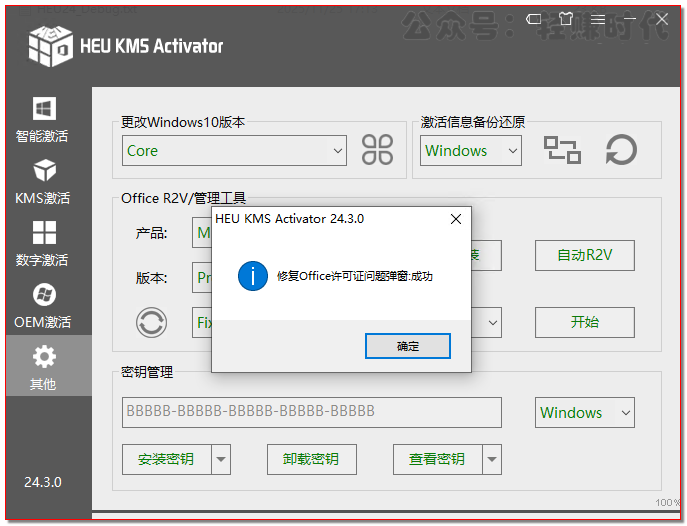The width and height of the screenshot is (687, 526).
Task: Click the activation backup icon
Action: (x=562, y=150)
